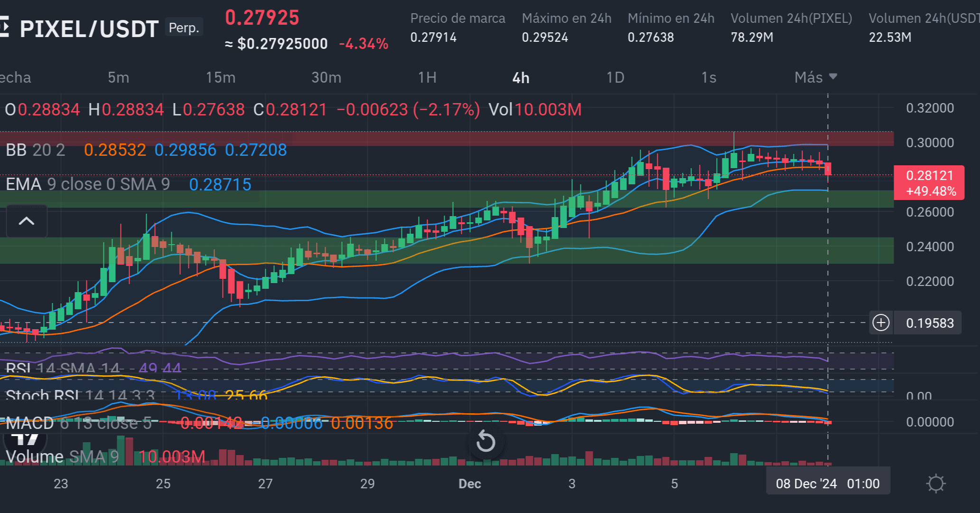This screenshot has height=513, width=980.
Task: Switch to 1H timeframe
Action: [x=427, y=77]
